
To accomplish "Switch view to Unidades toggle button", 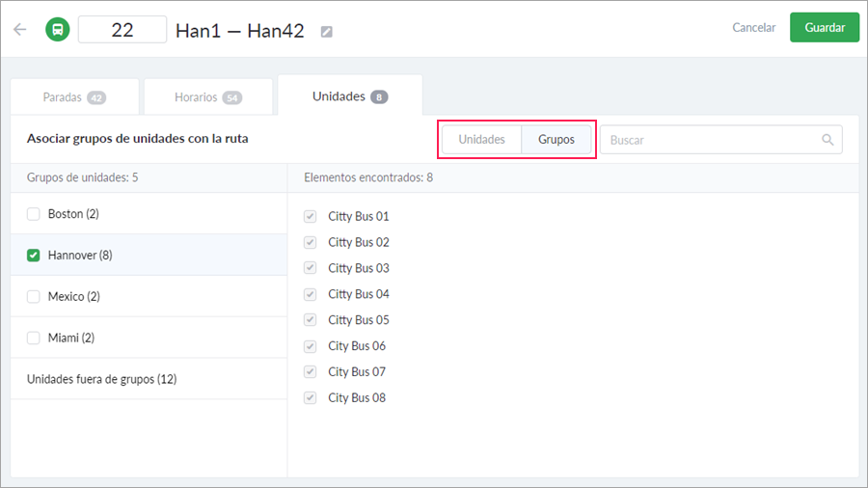I will coord(481,140).
